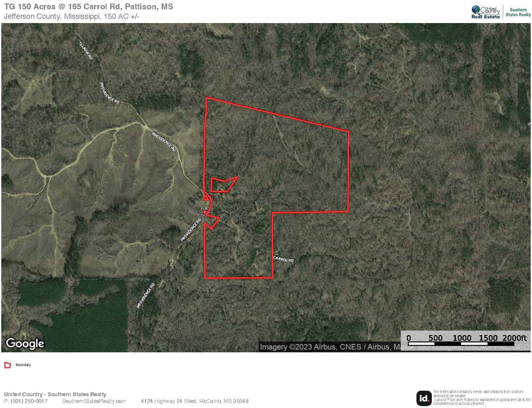
Task: Click the Land id logo badge
Action: [424, 398]
